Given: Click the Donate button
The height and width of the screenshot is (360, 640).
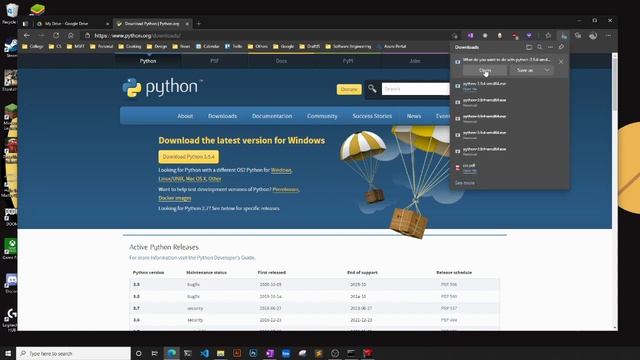Looking at the screenshot, I should point(349,89).
